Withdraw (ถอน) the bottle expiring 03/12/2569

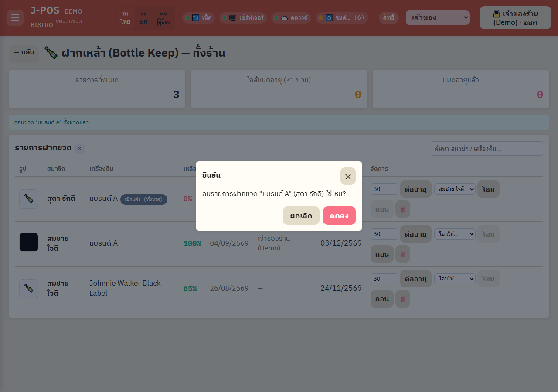pyautogui.click(x=382, y=254)
